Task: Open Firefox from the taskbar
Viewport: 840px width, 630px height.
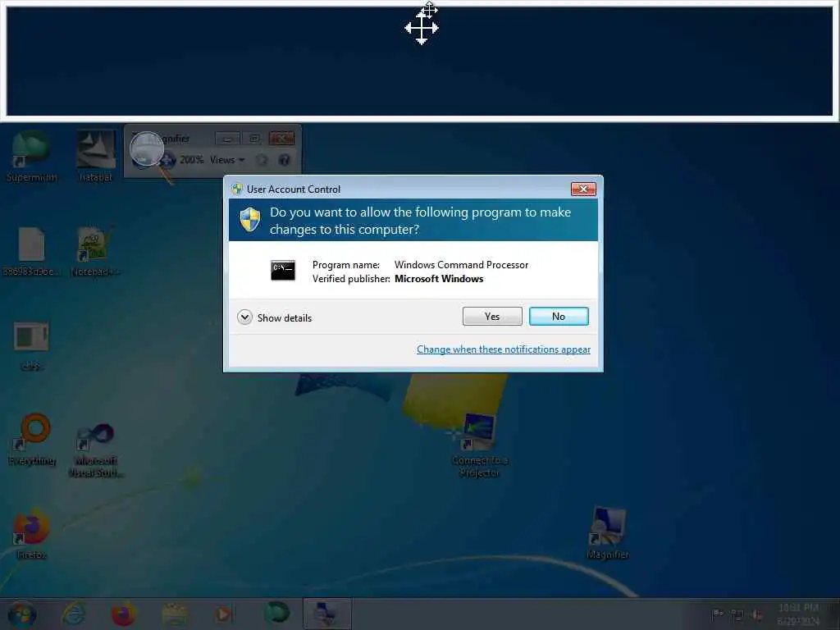Action: [x=123, y=614]
